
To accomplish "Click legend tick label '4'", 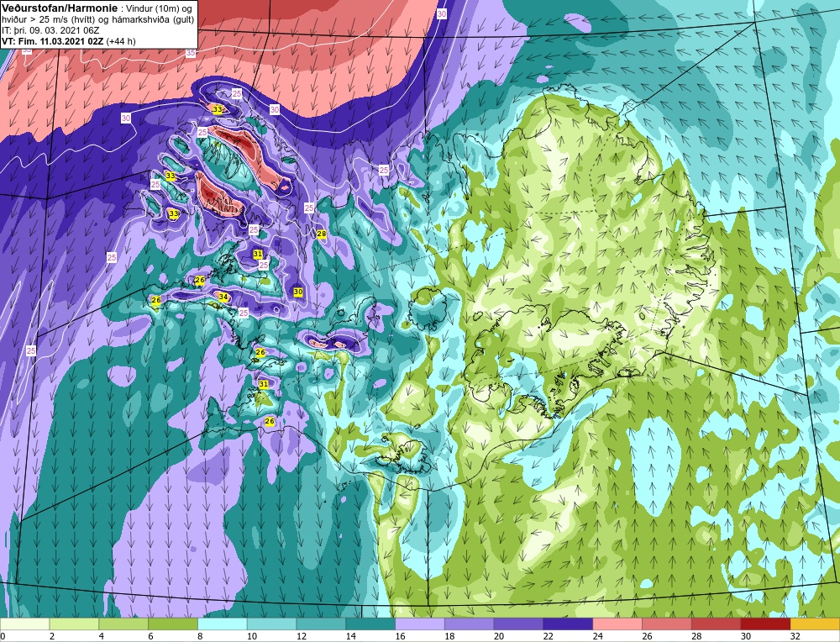I will click(100, 636).
